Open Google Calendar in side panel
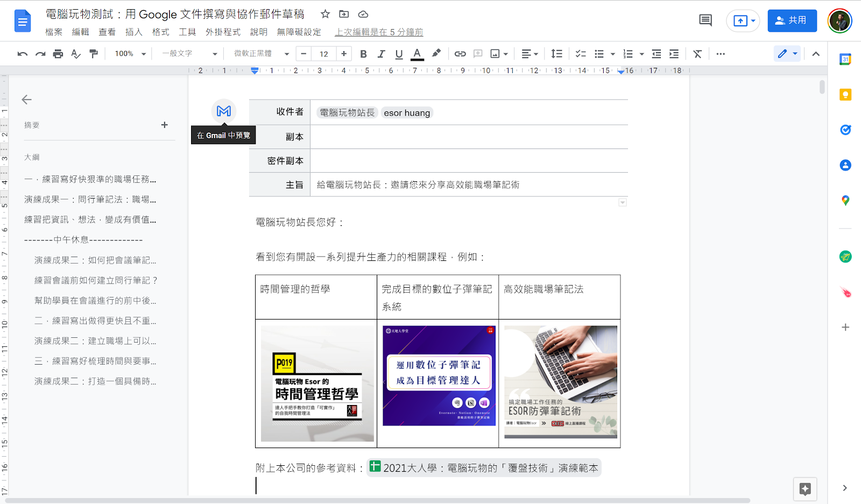 point(845,60)
